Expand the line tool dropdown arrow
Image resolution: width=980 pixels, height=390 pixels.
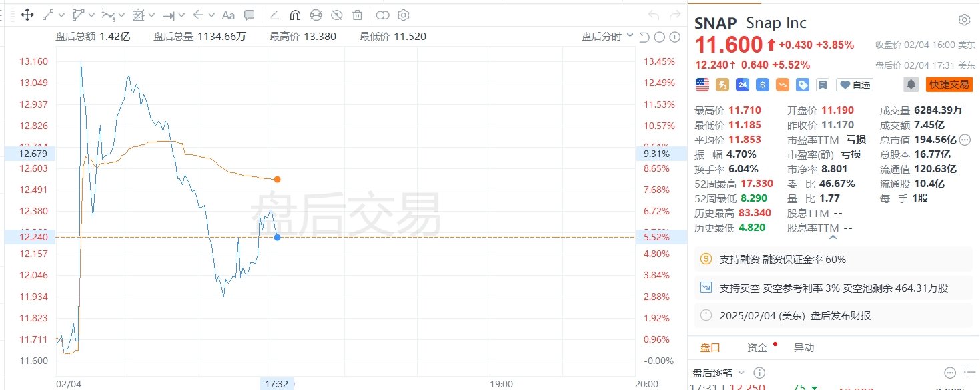point(61,15)
